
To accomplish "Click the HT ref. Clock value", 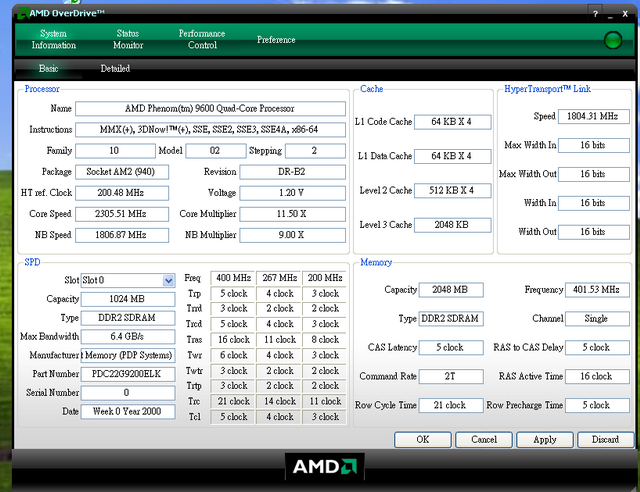I will coord(122,193).
